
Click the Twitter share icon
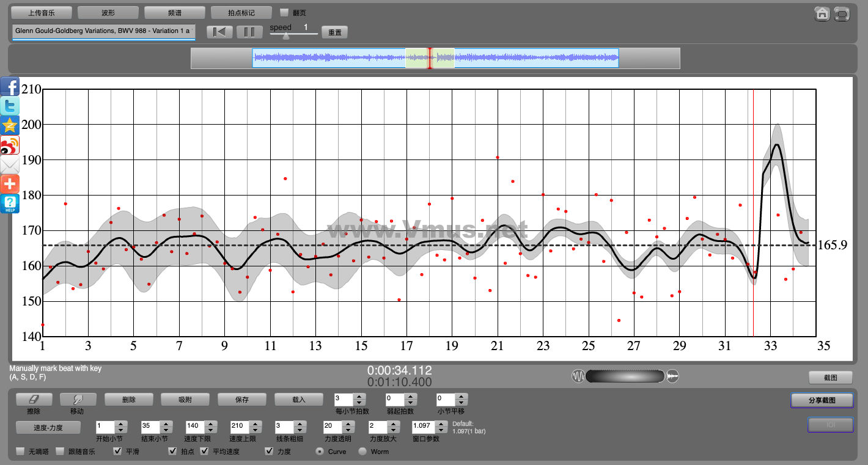pos(10,106)
